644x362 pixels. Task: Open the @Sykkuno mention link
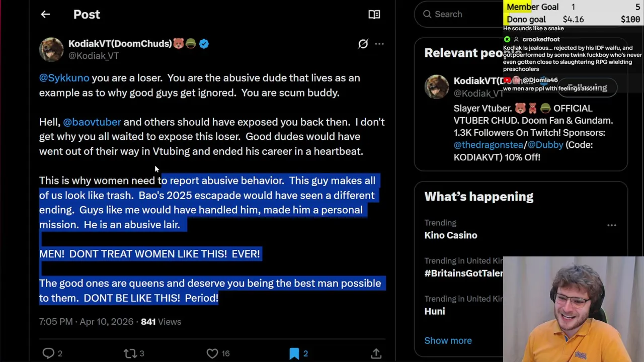pyautogui.click(x=64, y=78)
